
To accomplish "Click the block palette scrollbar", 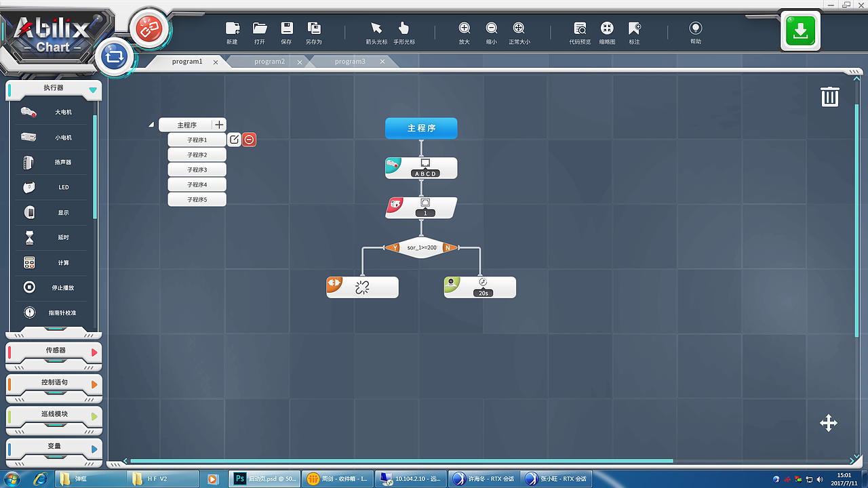I will pyautogui.click(x=95, y=167).
